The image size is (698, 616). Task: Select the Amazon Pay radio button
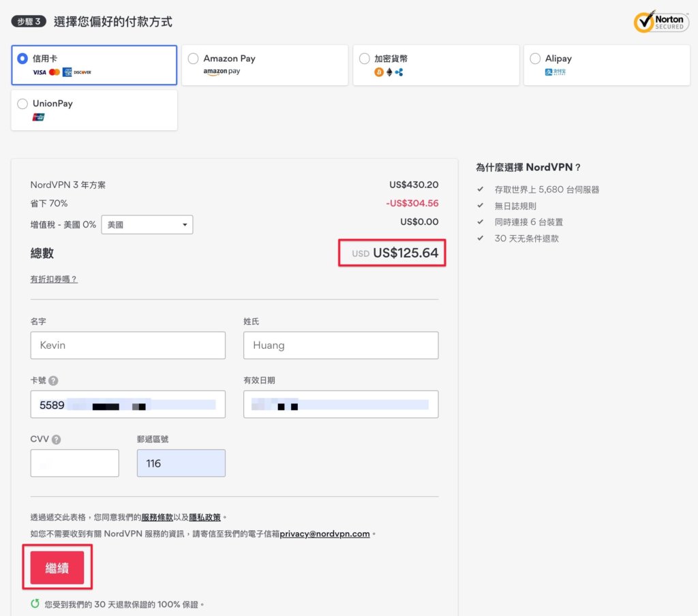(193, 59)
